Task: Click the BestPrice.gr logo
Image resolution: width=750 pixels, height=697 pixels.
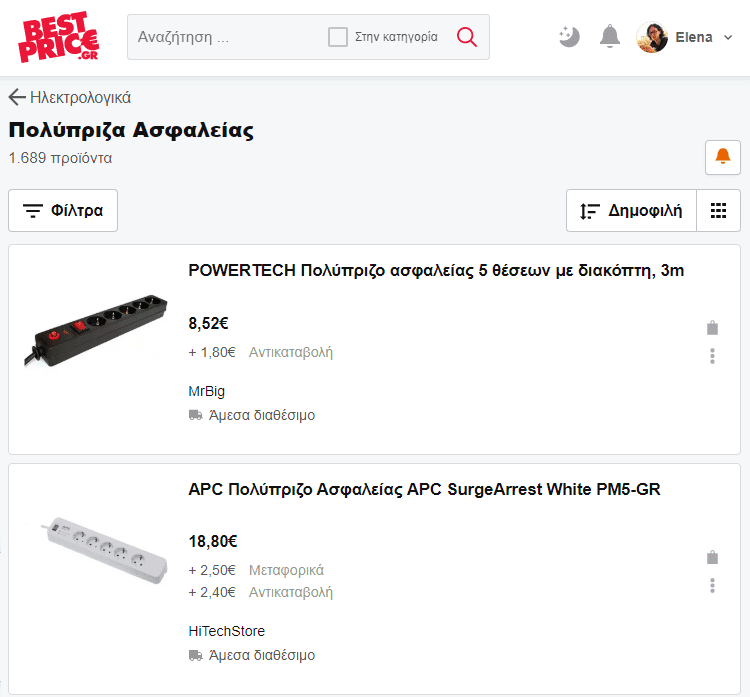Action: click(58, 37)
